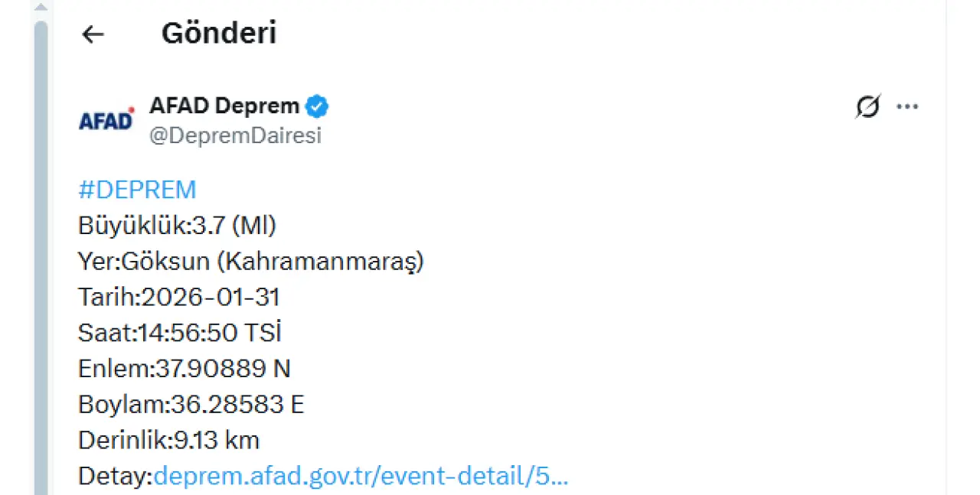Click the scrollbar thumb on the left
This screenshot has width=980, height=495.
coord(41,230)
